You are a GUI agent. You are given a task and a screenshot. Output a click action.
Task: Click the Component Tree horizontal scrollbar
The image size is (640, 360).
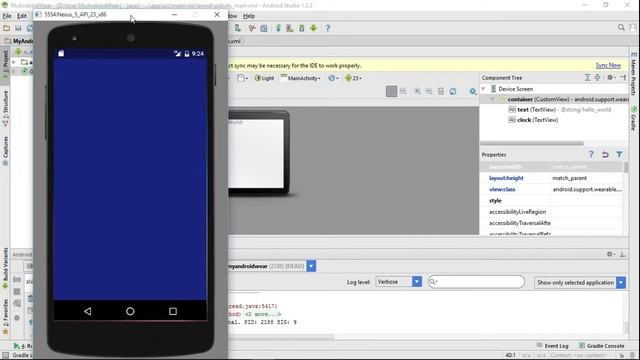532,143
